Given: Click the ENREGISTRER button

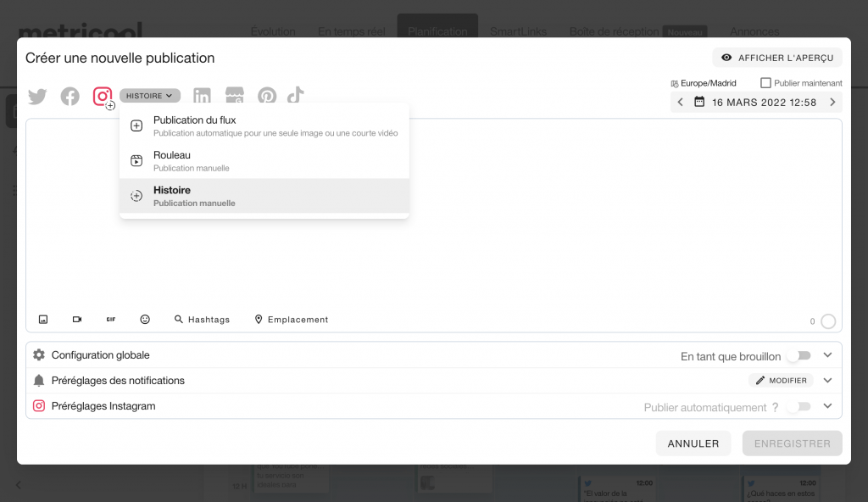Looking at the screenshot, I should (793, 443).
